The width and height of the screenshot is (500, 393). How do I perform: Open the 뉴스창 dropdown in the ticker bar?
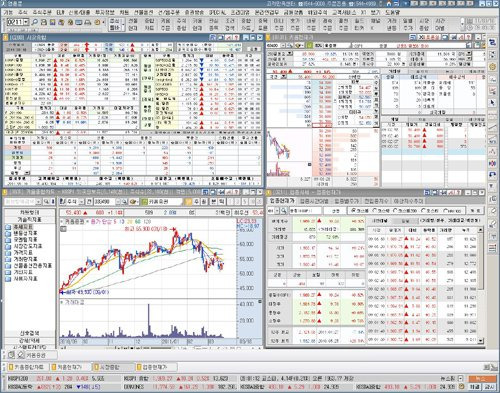[460, 379]
